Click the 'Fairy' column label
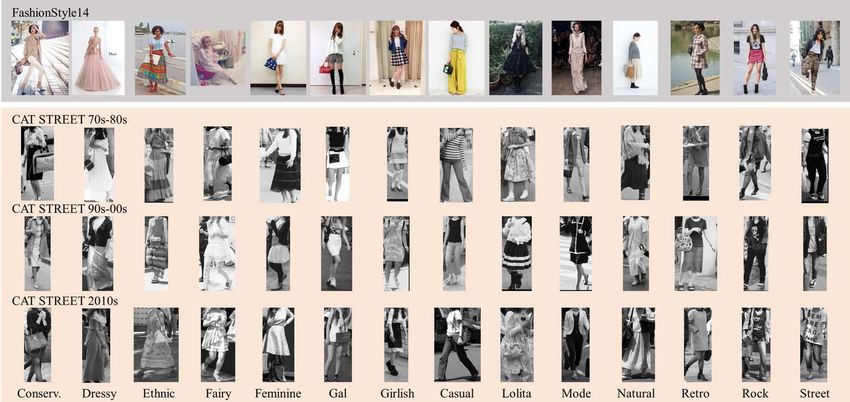The width and height of the screenshot is (850, 402). [x=219, y=393]
